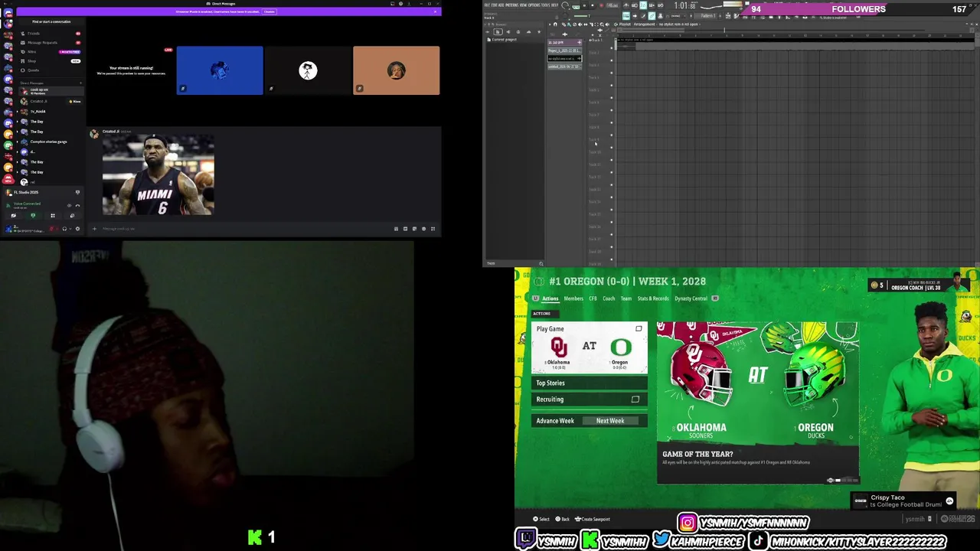The height and width of the screenshot is (551, 980).
Task: Open the Discord Shop entry
Action: [x=51, y=61]
